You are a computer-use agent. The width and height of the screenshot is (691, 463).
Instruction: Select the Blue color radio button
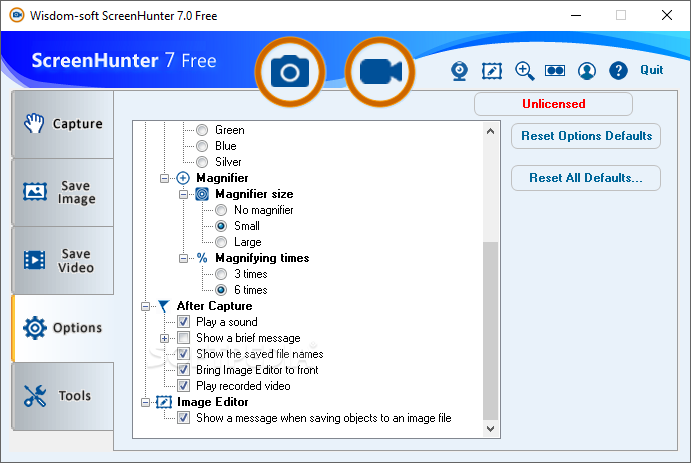[x=202, y=146]
